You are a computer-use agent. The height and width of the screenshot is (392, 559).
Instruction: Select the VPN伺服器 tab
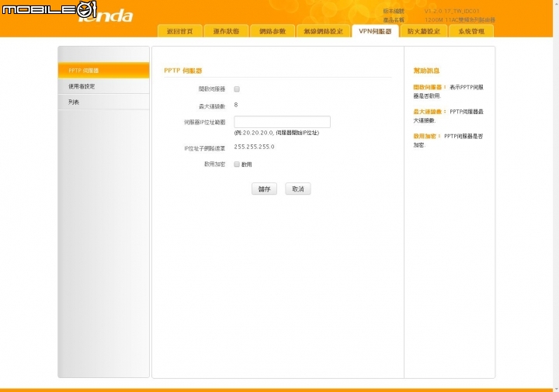[375, 31]
